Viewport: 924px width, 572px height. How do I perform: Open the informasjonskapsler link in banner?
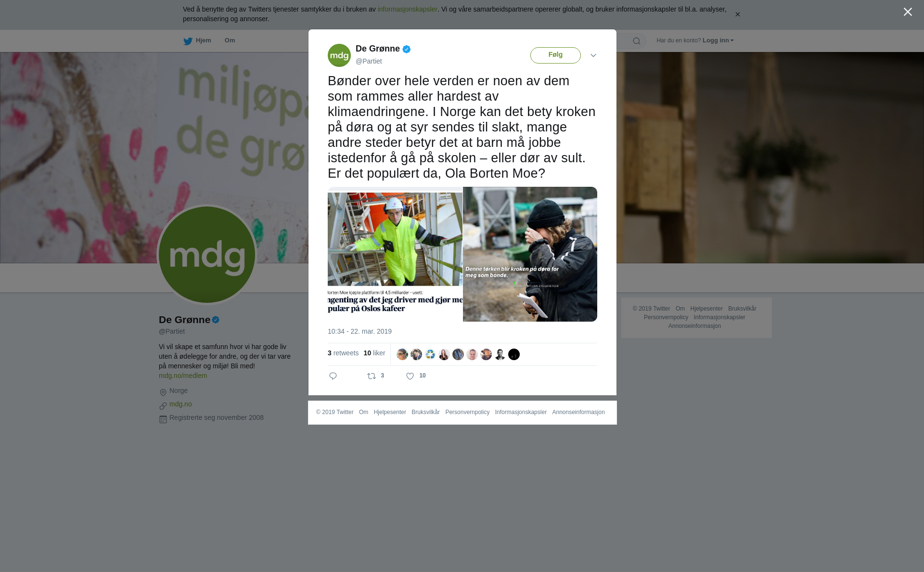click(407, 9)
